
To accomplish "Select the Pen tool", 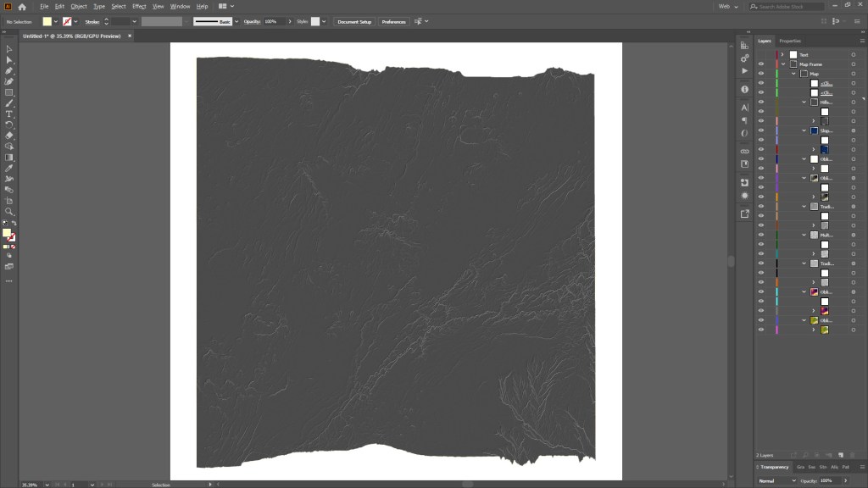I will coord(10,71).
